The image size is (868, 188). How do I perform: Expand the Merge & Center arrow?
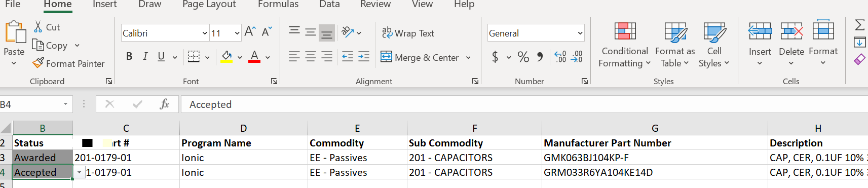tap(468, 57)
